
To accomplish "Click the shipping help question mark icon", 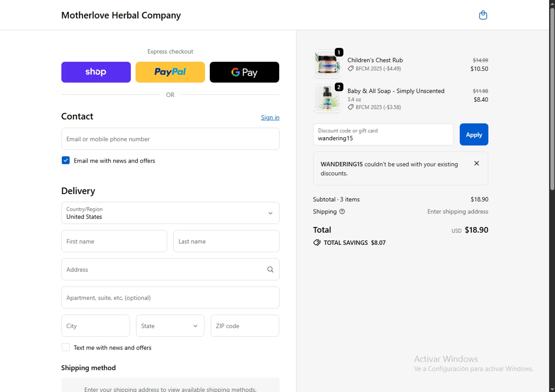I will pos(342,212).
